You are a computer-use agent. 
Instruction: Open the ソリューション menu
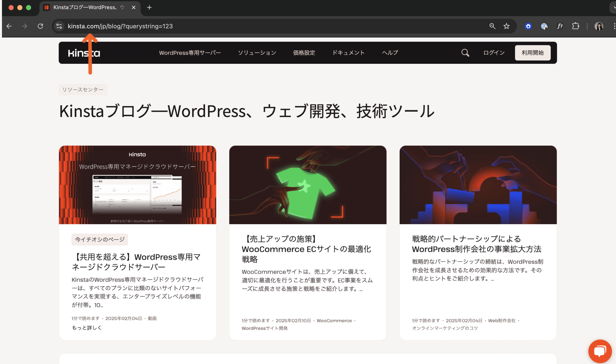[x=257, y=53]
